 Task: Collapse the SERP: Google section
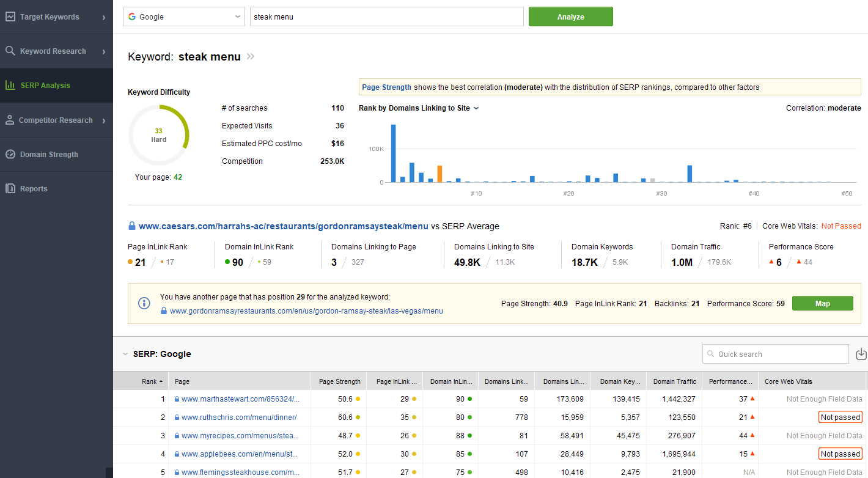tap(125, 354)
